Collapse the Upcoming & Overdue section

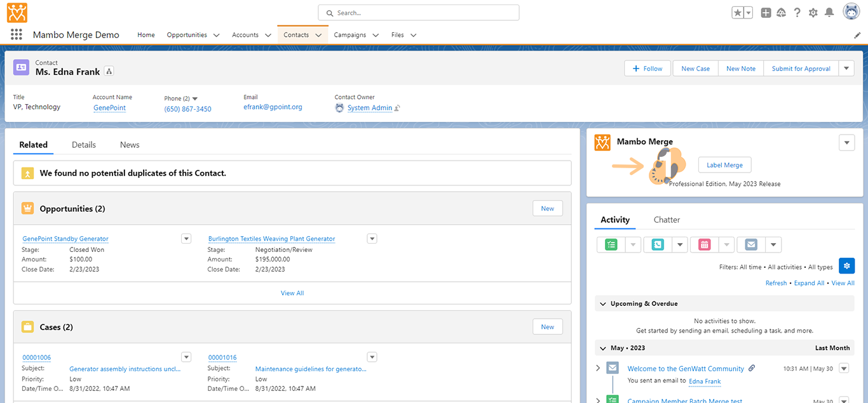[602, 304]
